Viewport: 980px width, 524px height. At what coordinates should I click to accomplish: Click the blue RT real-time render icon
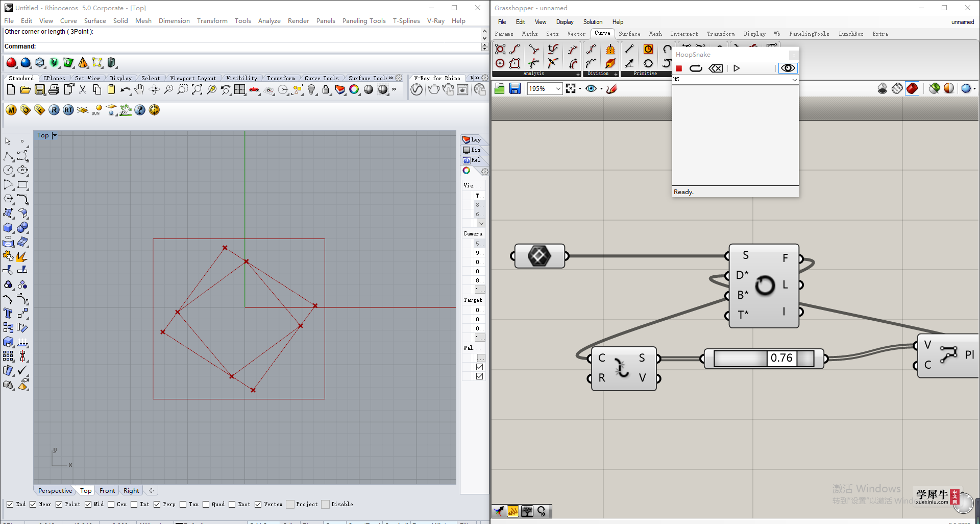(x=68, y=110)
